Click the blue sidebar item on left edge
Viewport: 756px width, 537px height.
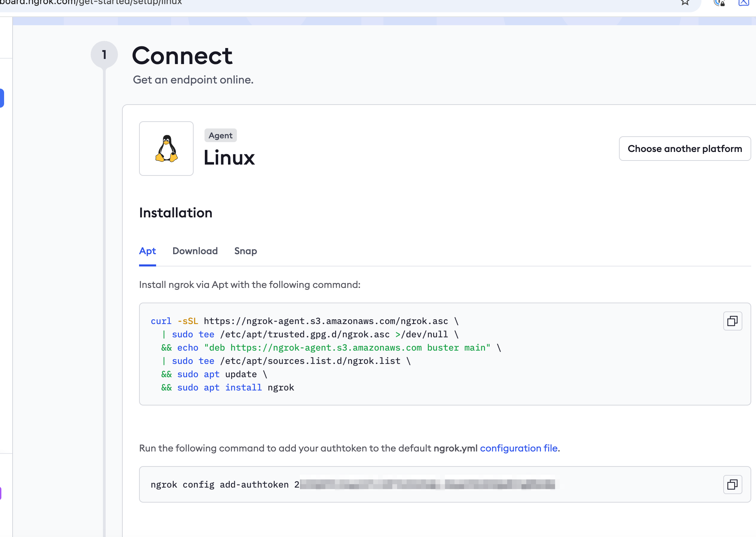coord(2,98)
